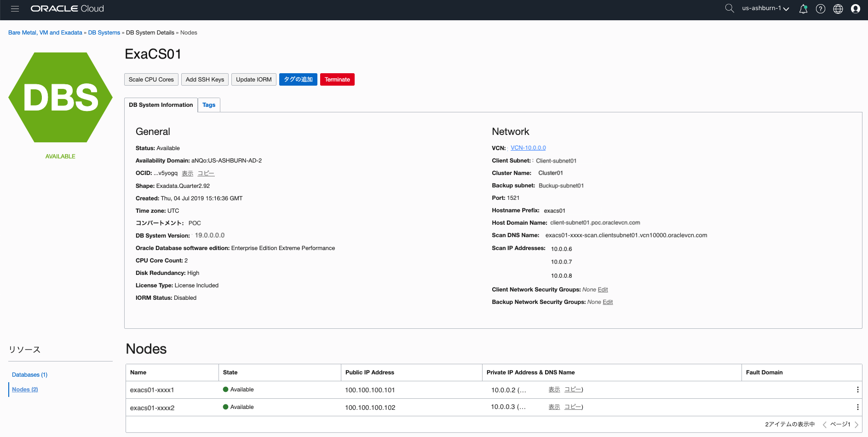Select public IP 100.100.100.102

tap(370, 408)
